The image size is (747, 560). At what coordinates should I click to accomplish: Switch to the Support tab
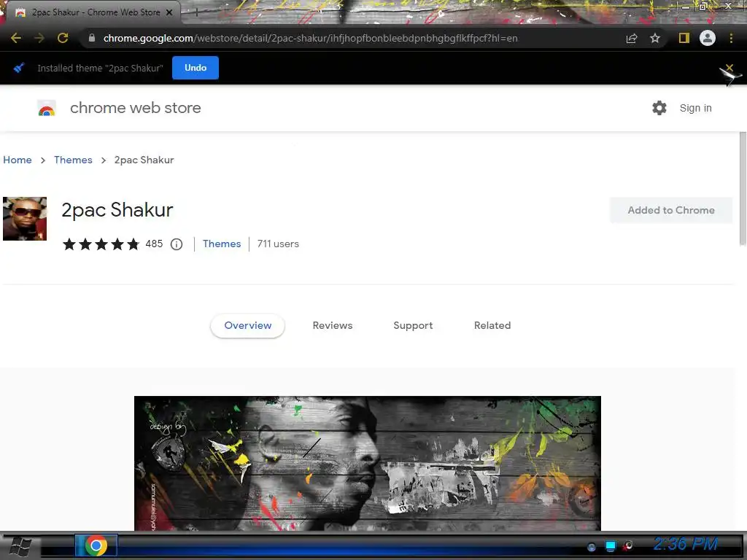point(413,325)
